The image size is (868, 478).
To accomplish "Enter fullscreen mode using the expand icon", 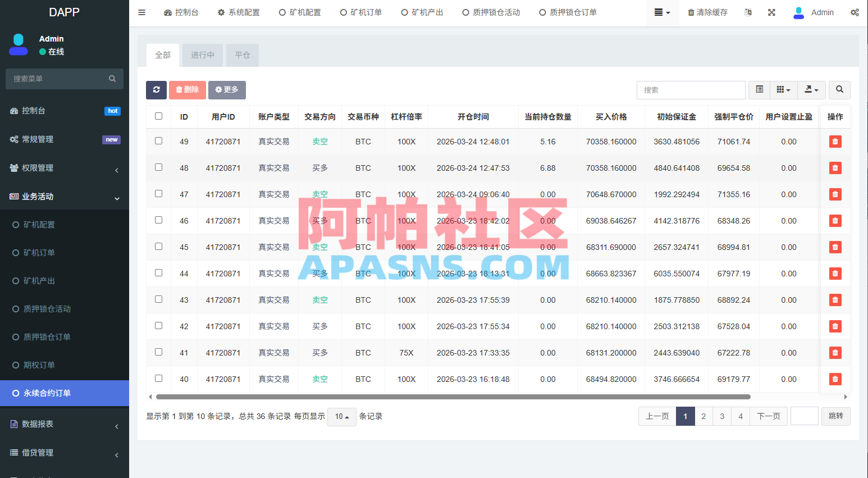I will 771,12.
